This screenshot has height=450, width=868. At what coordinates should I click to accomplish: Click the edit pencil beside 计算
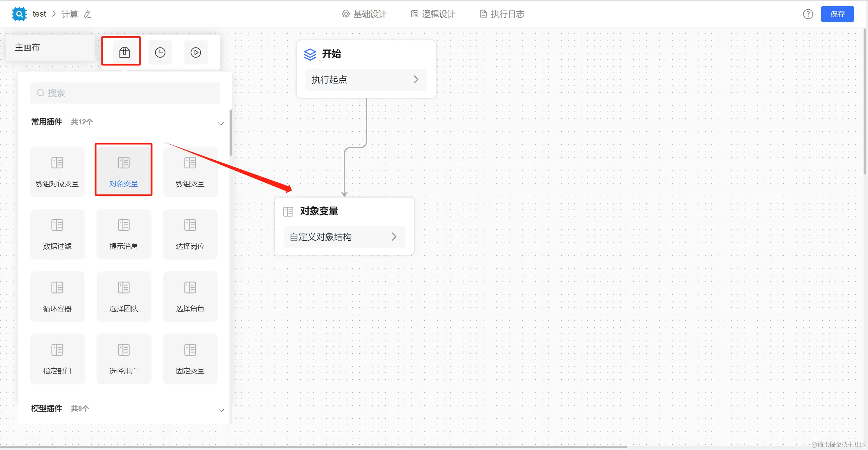pyautogui.click(x=87, y=14)
